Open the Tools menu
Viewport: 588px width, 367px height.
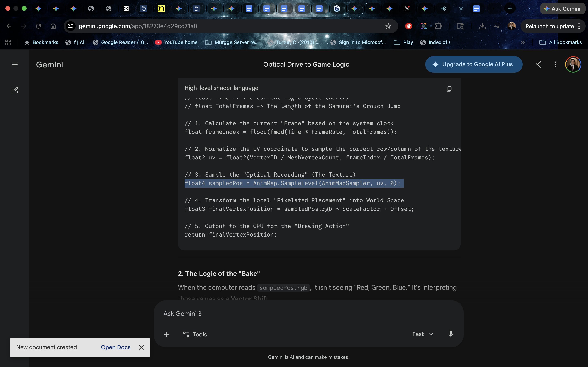(x=195, y=334)
